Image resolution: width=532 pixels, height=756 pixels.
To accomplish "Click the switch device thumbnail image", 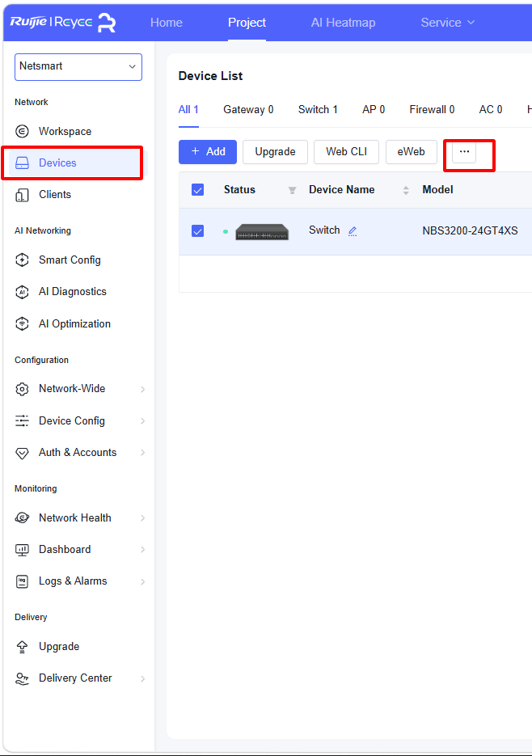I will (x=262, y=232).
